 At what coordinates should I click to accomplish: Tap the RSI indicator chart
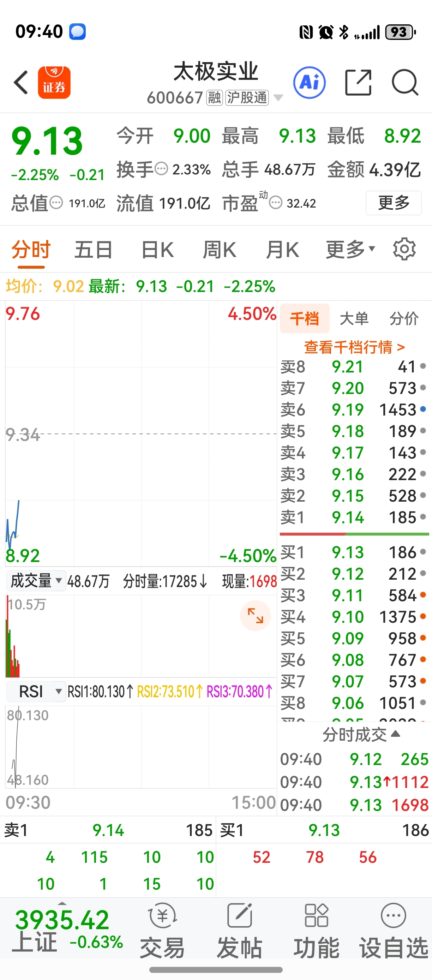141,747
